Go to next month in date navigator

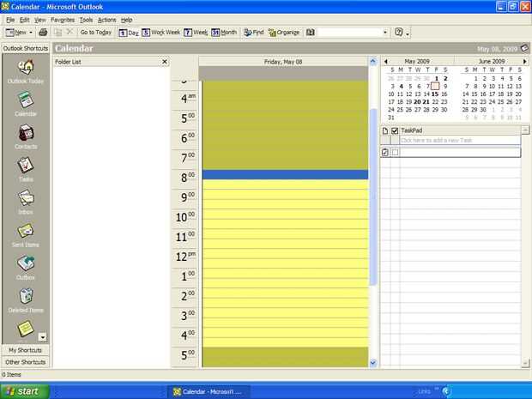[525, 62]
